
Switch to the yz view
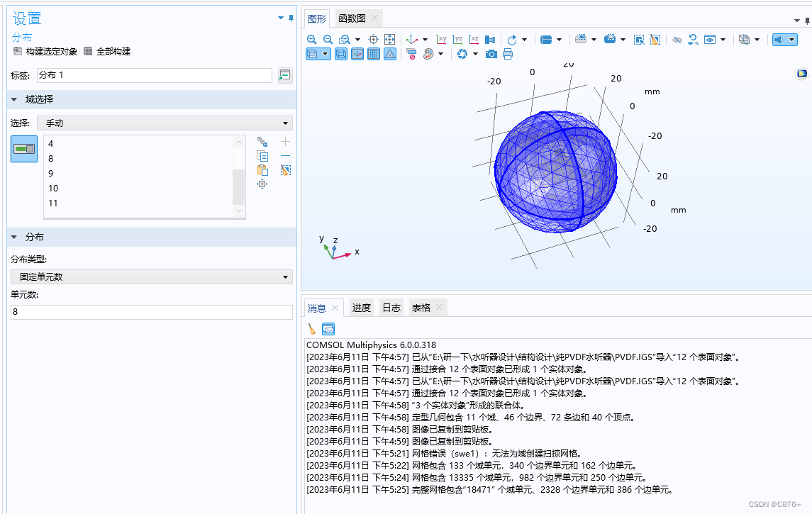coord(457,39)
